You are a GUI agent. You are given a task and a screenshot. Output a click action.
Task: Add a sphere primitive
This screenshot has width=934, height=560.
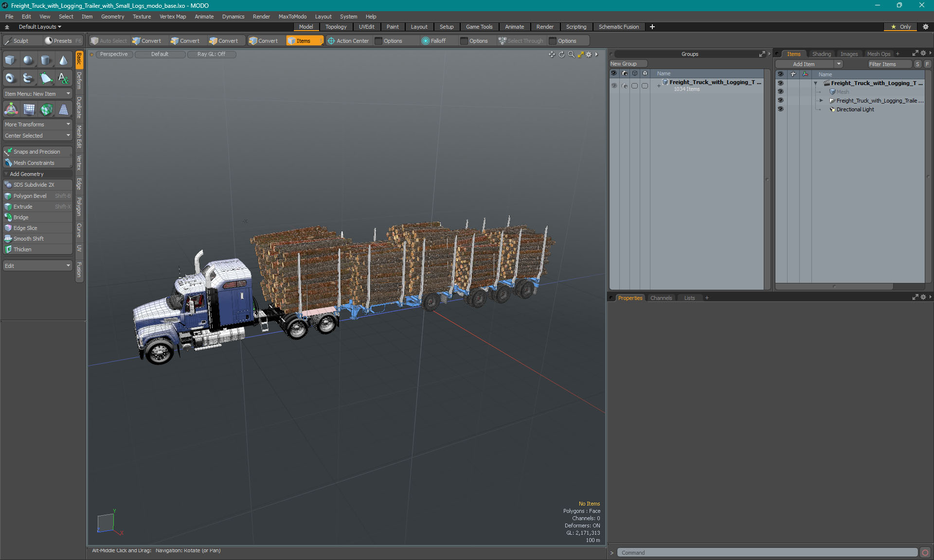point(28,60)
